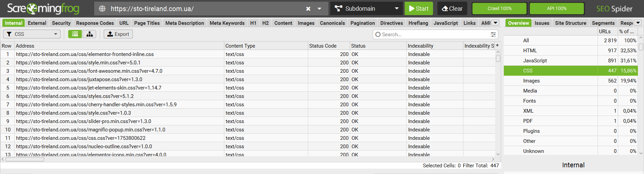Open the CSS filter dropdown
Screen dimensions: 644x174
coord(32,34)
